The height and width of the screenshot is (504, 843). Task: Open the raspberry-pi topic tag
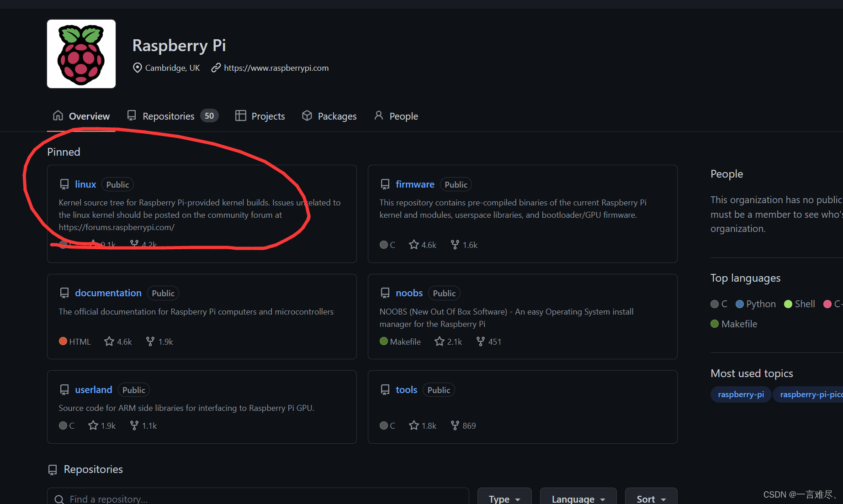741,394
